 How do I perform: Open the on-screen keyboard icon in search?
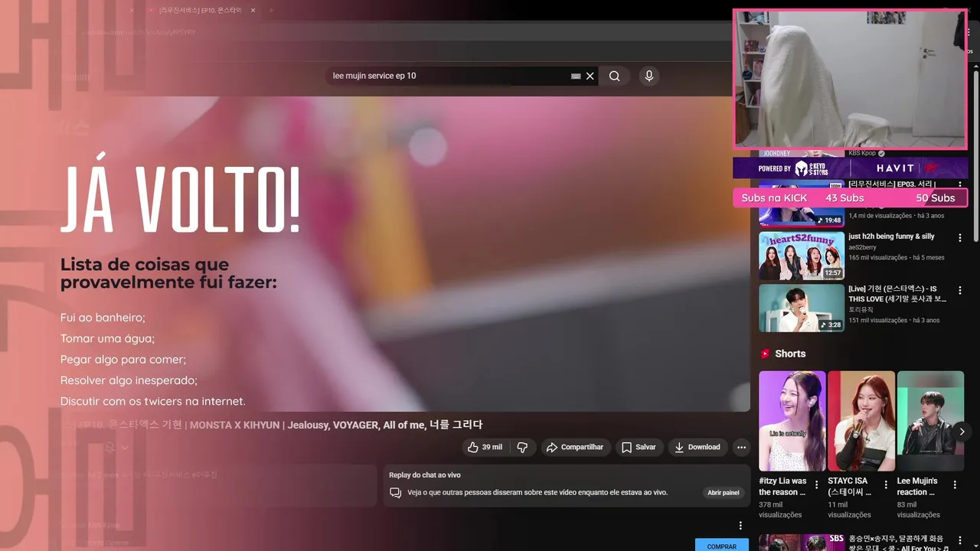pos(576,76)
